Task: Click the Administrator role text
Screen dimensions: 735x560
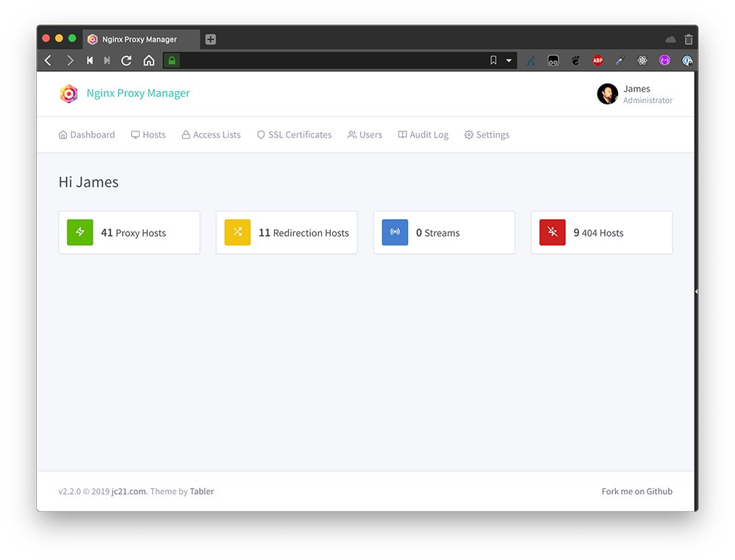Action: pos(648,100)
